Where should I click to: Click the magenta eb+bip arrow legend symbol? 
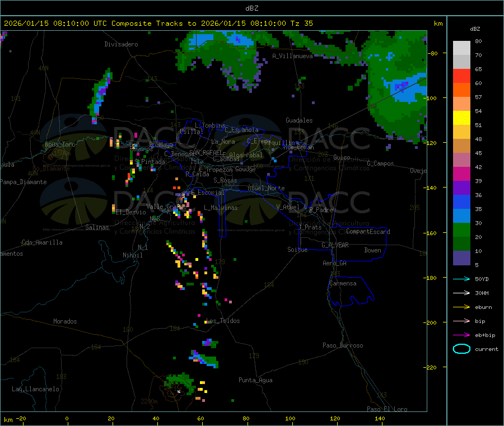pyautogui.click(x=461, y=335)
